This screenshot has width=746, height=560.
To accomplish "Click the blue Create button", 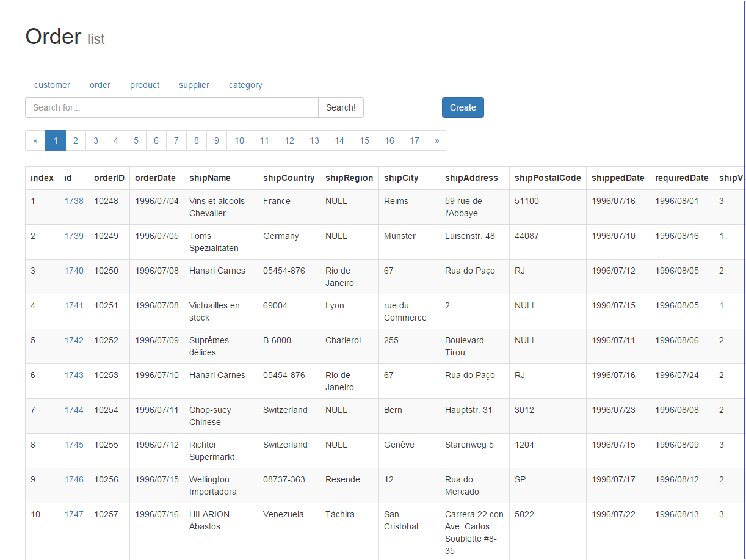I will click(463, 107).
